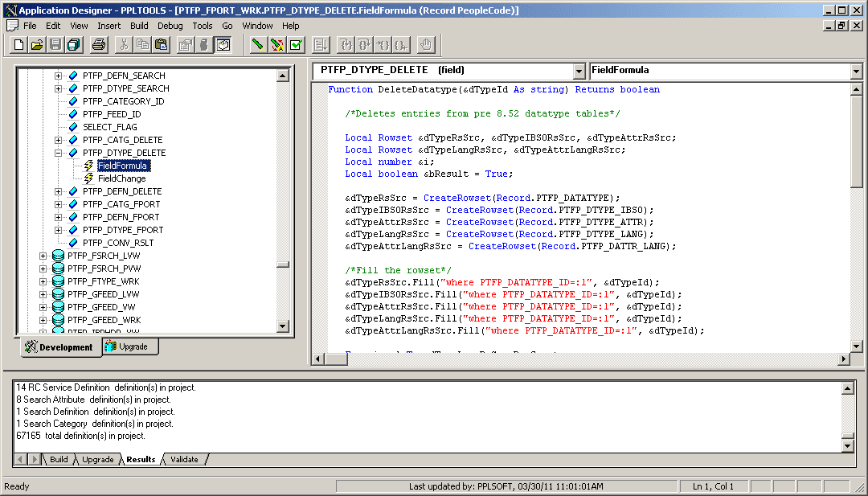Open an existing definition

point(36,44)
